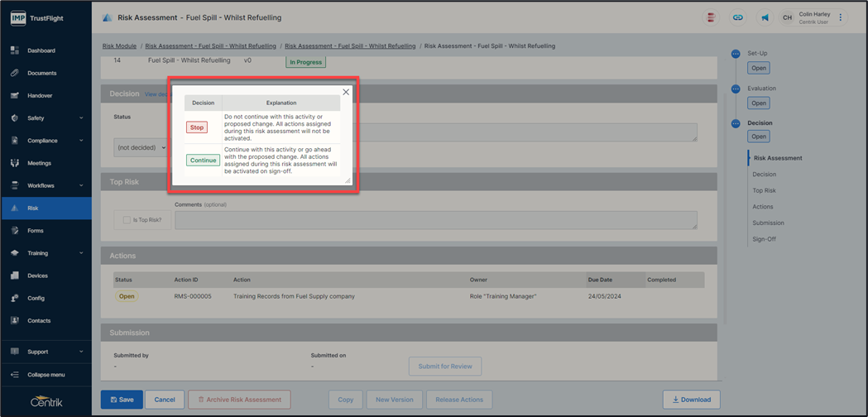Click the Cancel button
The image size is (868, 417).
coord(165,400)
